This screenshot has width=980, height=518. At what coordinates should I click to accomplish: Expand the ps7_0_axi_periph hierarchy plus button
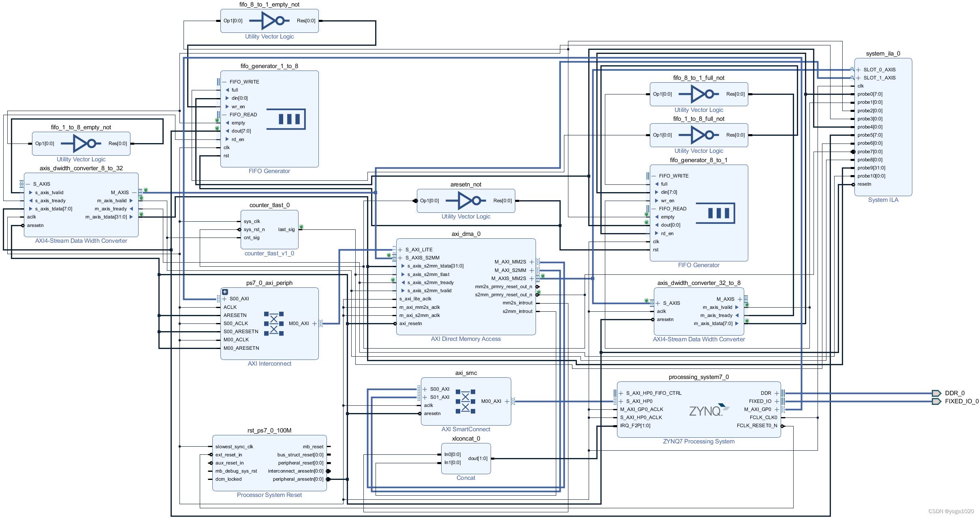(x=225, y=292)
